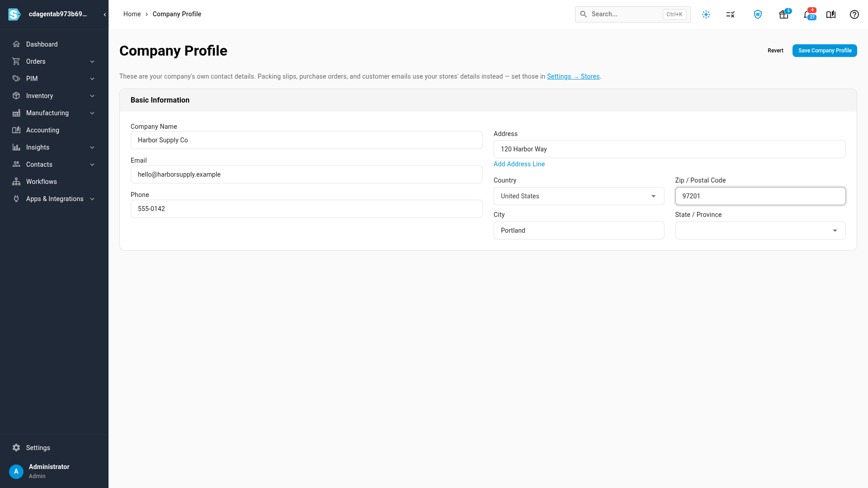Collapse the sidebar with the arrow icon
868x488 pixels.
[x=105, y=14]
